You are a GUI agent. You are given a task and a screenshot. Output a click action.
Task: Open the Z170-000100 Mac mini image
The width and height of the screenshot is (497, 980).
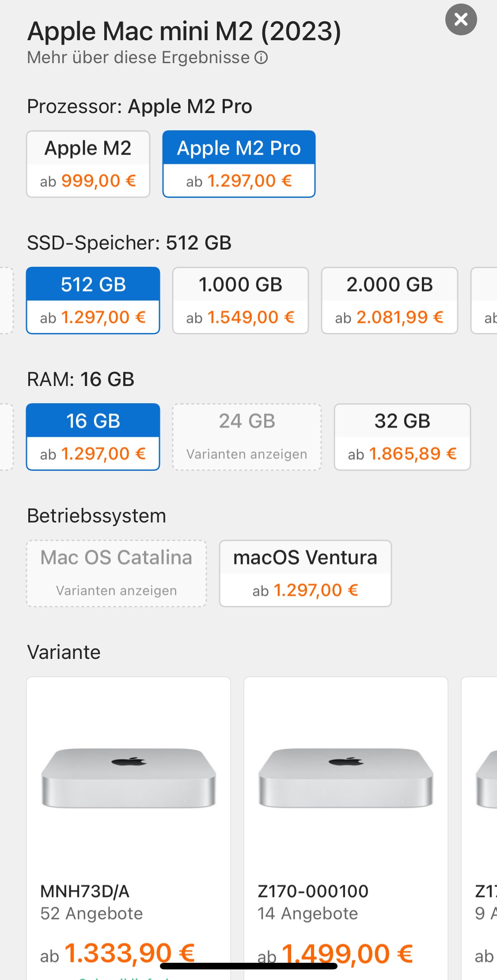[345, 778]
